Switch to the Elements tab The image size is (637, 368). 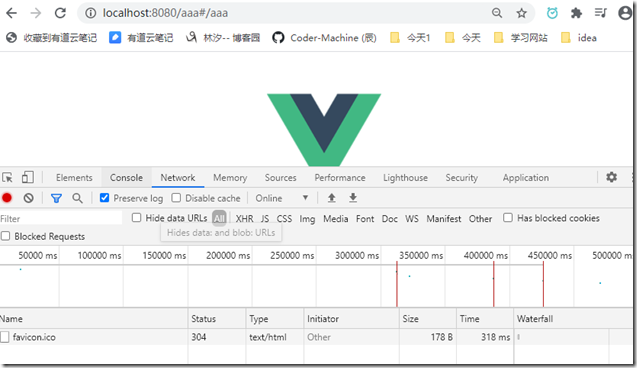[x=74, y=178]
